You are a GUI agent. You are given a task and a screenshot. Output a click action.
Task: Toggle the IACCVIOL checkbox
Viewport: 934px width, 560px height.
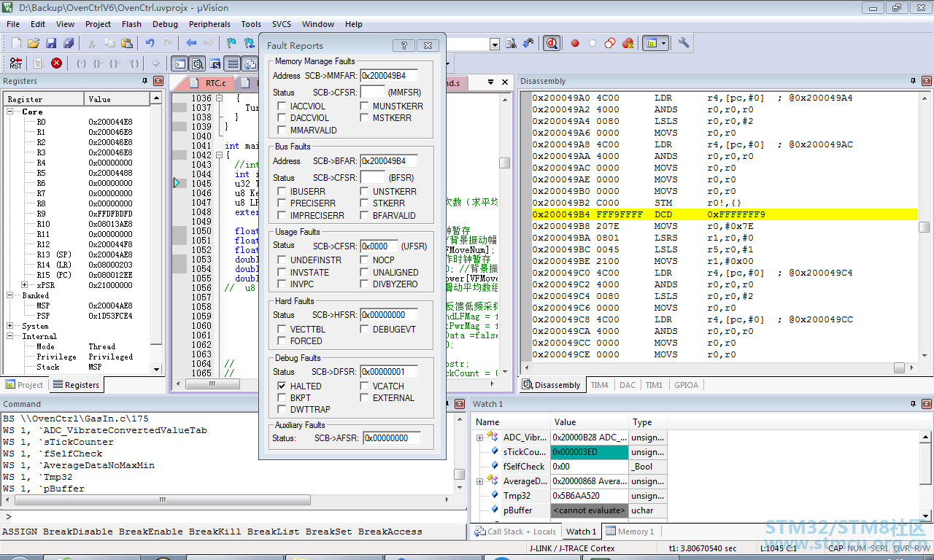click(x=282, y=106)
